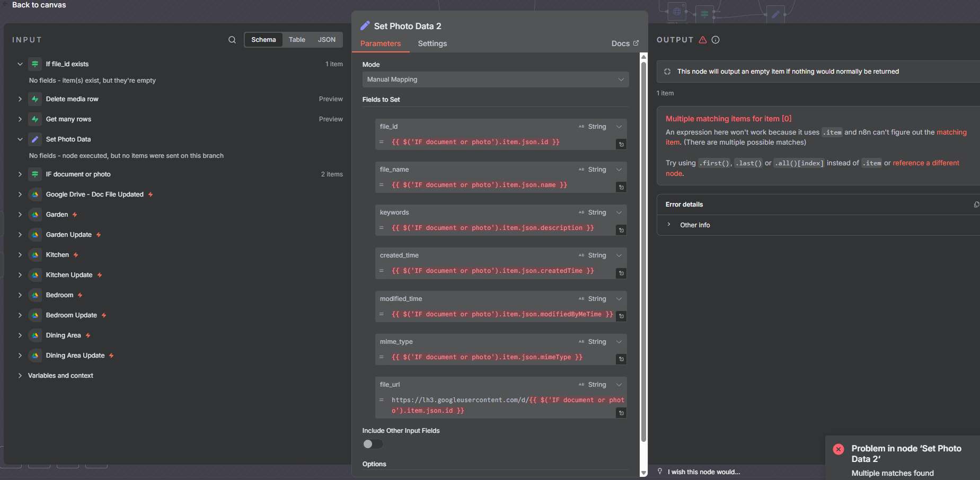
Task: Switch input view to JSON
Action: tap(326, 40)
